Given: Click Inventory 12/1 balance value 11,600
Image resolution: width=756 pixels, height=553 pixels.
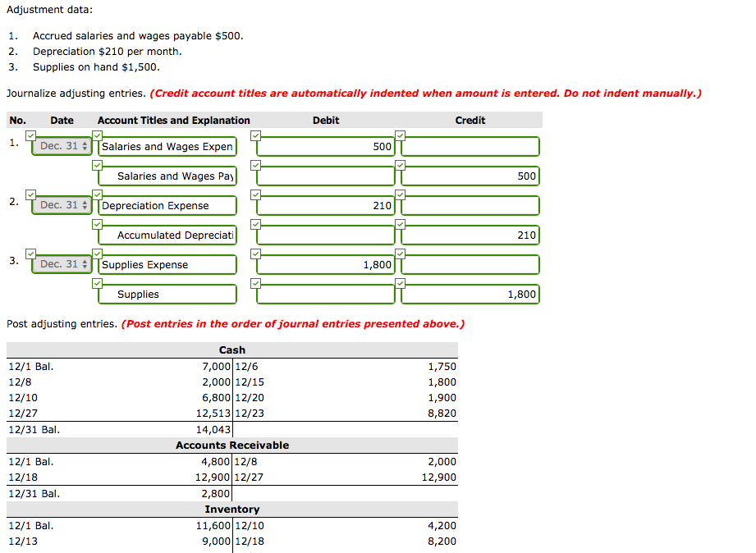Looking at the screenshot, I should (213, 526).
